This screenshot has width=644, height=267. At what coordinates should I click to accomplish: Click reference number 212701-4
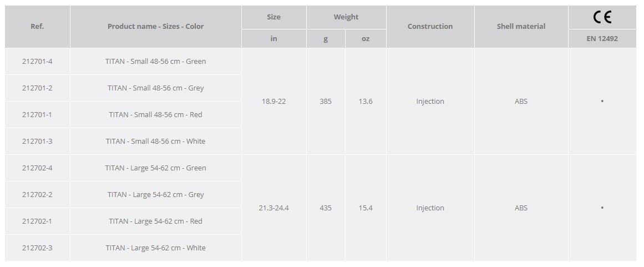point(37,61)
